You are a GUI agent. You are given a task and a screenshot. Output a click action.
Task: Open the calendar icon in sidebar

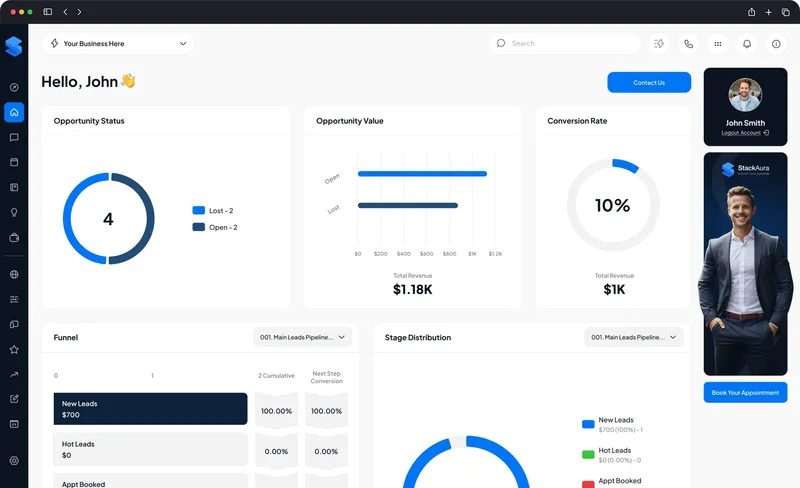tap(14, 162)
